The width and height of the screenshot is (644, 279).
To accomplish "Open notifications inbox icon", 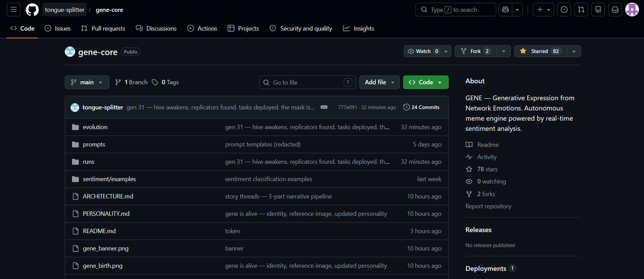I will coord(616,10).
